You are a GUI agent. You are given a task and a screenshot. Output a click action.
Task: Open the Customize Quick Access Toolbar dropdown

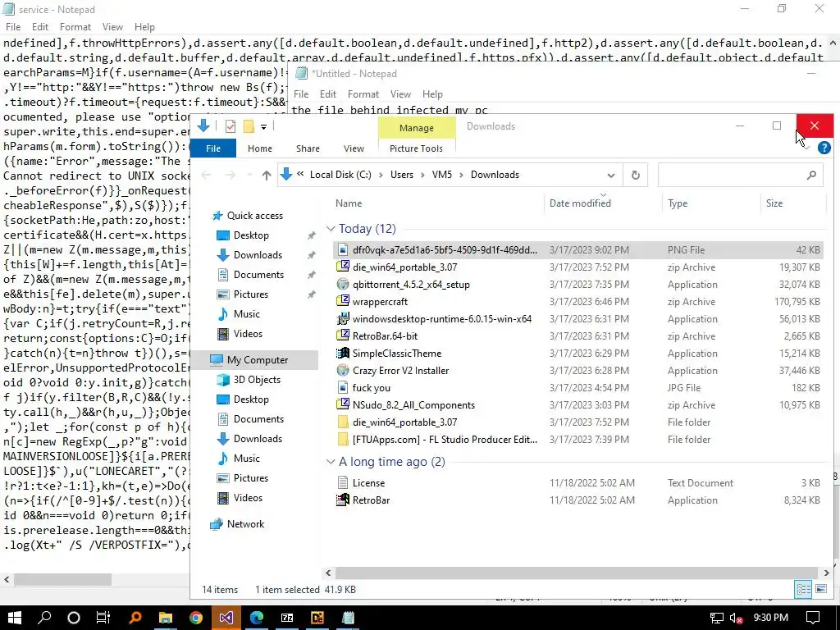[x=263, y=127]
